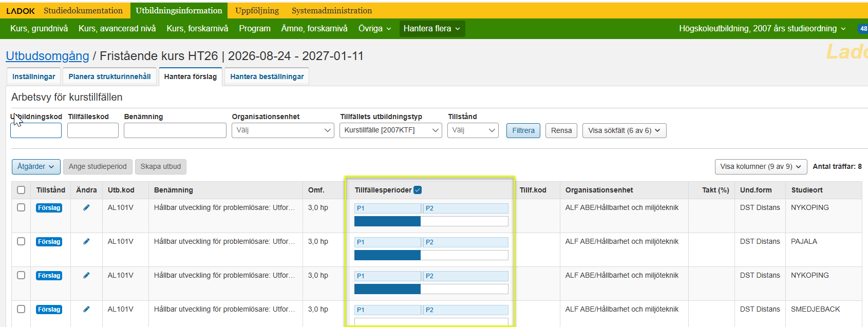Tick the checkbox for the PAJALA row

point(21,241)
